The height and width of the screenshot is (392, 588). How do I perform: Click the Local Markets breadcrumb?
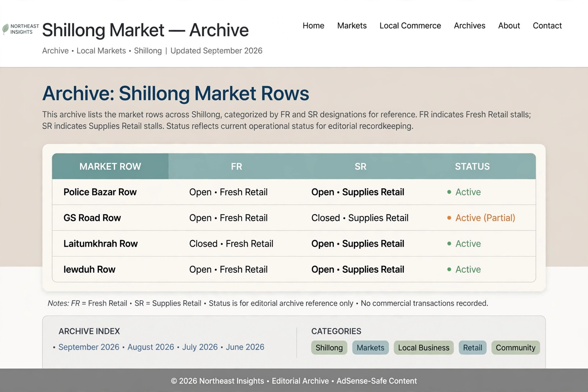click(101, 51)
